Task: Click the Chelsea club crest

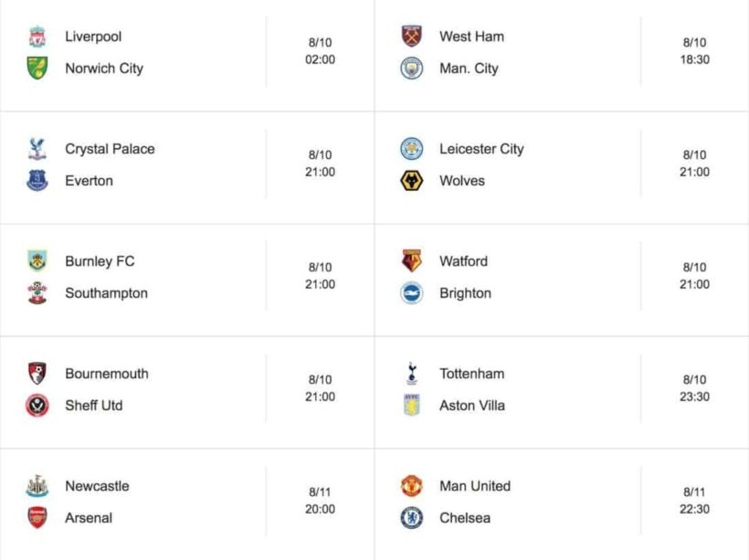Action: [x=412, y=518]
